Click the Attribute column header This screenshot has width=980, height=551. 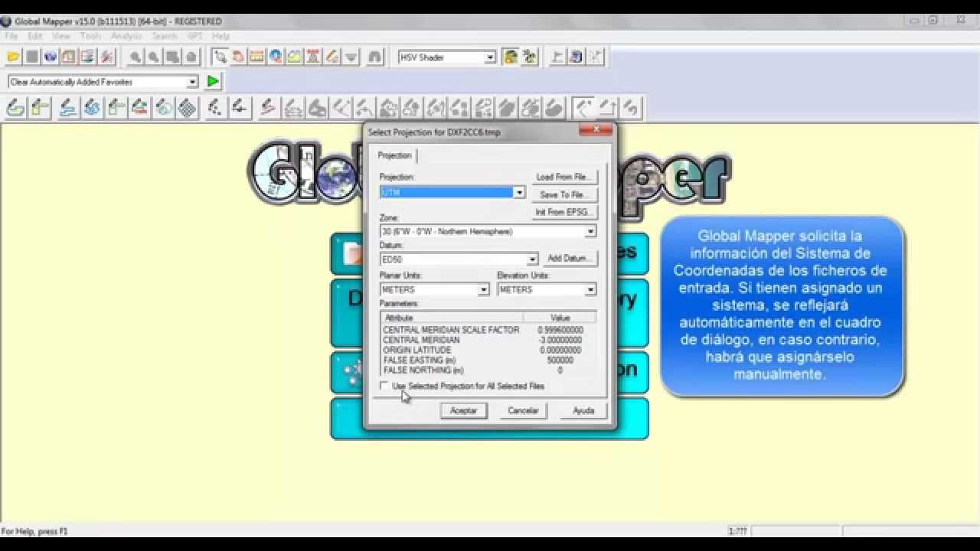pos(452,318)
